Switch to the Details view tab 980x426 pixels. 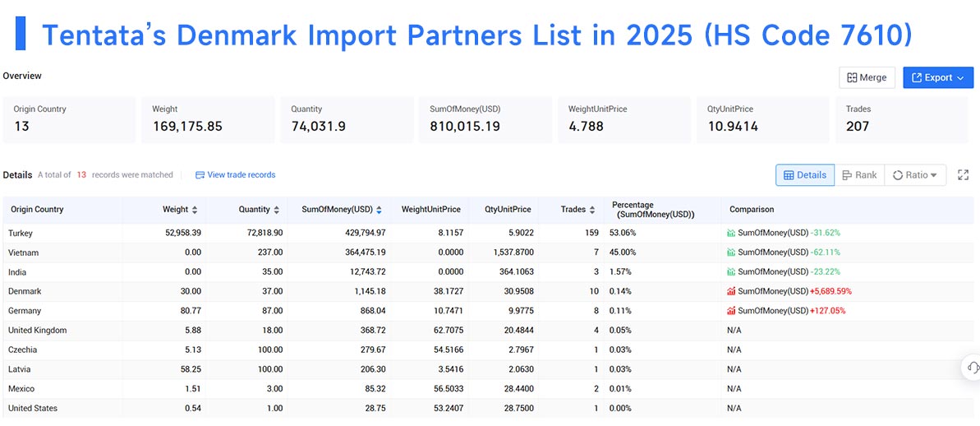click(805, 175)
